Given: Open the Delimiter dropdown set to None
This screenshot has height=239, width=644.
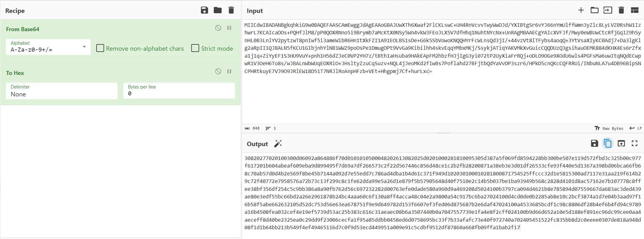Looking at the screenshot, I should coord(62,91).
